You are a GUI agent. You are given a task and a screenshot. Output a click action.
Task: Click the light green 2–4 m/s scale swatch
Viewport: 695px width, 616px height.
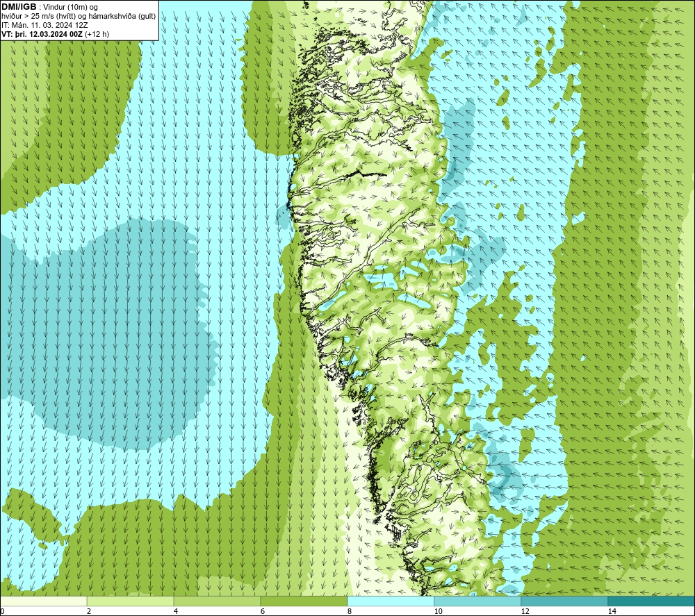pyautogui.click(x=131, y=601)
